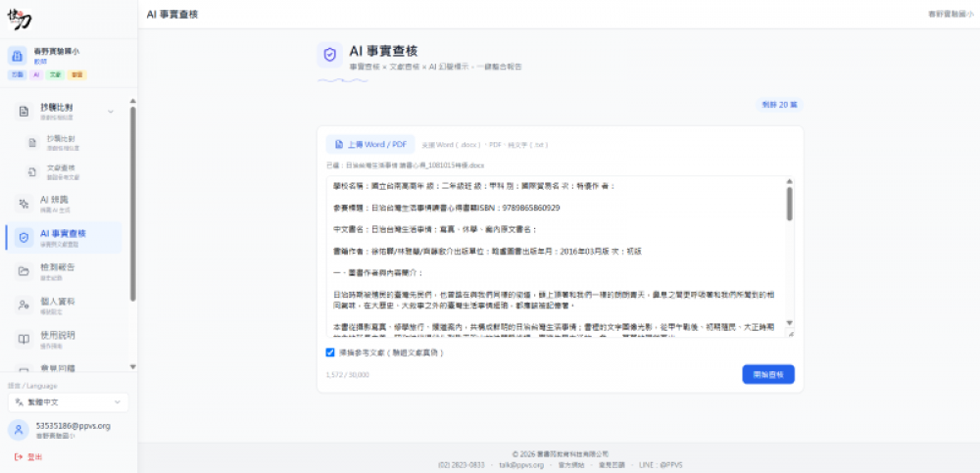Select the 文獻查核 submenu item
Viewport: 980px width, 473px height.
tap(63, 171)
